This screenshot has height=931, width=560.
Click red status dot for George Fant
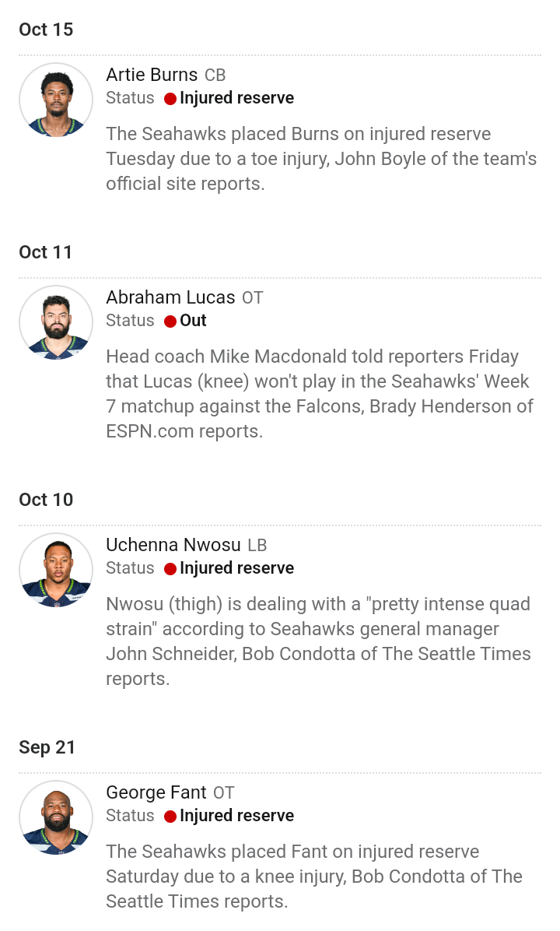coord(170,817)
